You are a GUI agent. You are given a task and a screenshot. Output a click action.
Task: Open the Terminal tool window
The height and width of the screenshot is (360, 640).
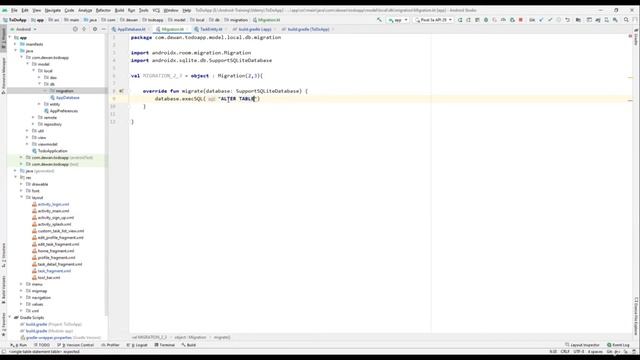tap(164, 345)
